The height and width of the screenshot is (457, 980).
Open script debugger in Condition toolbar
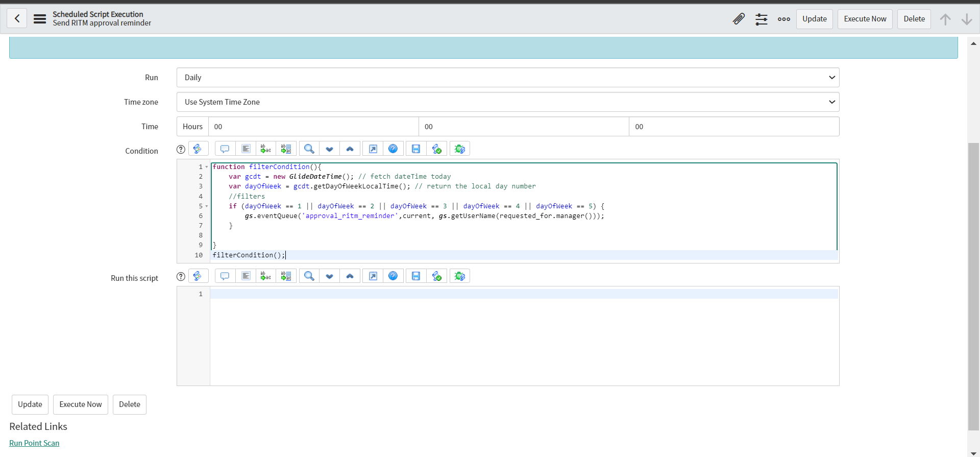pyautogui.click(x=459, y=149)
